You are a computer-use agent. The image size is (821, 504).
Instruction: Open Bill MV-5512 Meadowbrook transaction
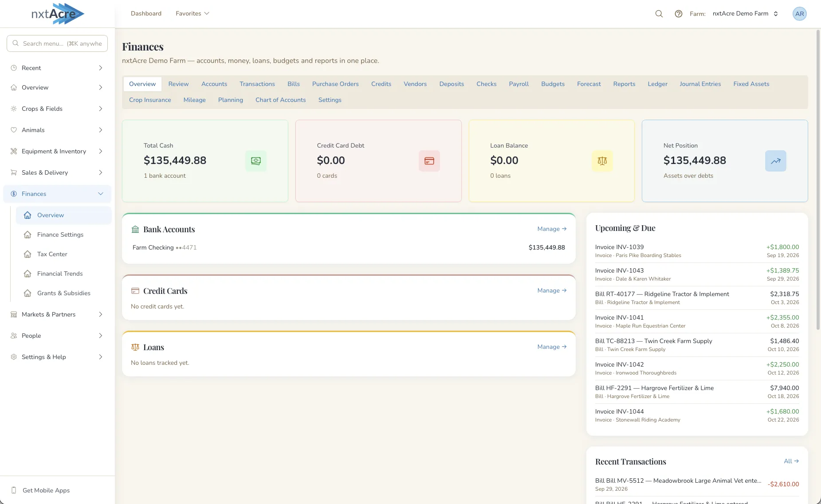697,484
